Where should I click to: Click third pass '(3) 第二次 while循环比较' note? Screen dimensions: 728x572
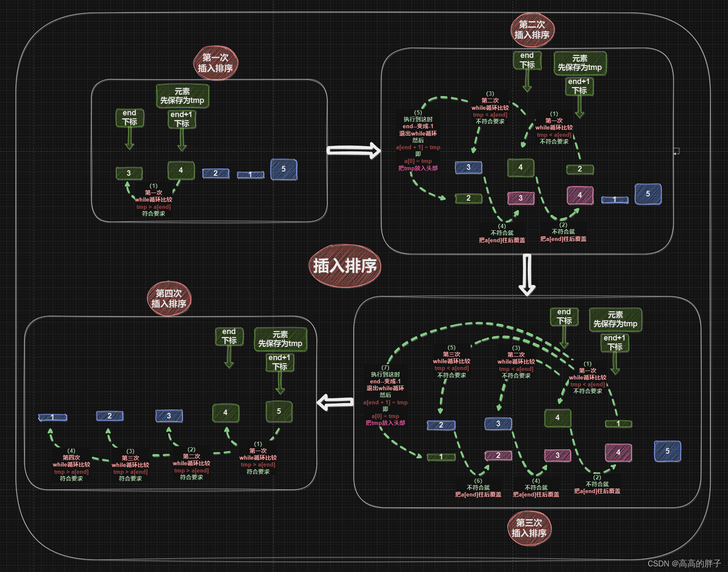tap(516, 362)
